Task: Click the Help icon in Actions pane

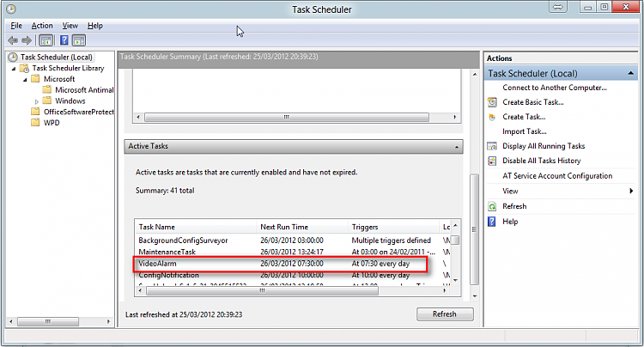Action: 492,222
